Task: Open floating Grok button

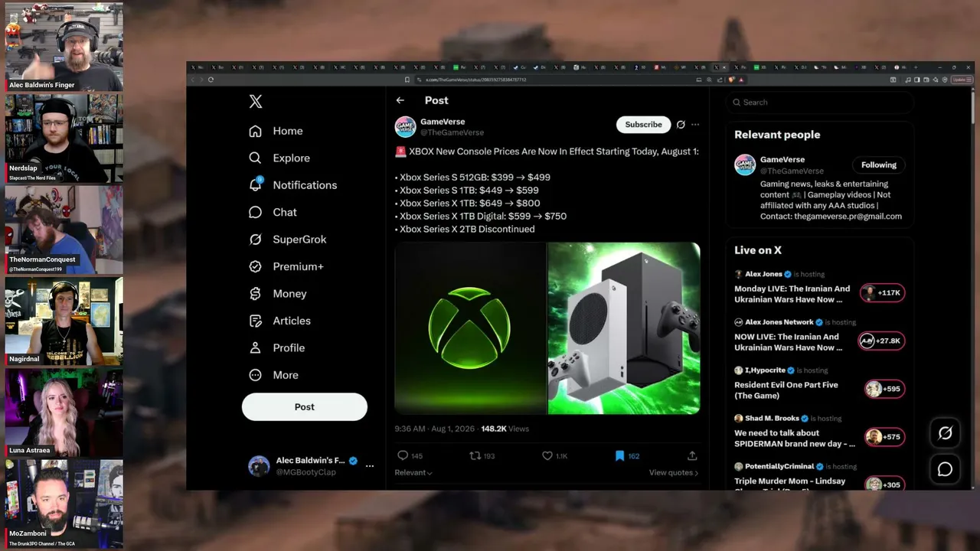Action: [946, 434]
